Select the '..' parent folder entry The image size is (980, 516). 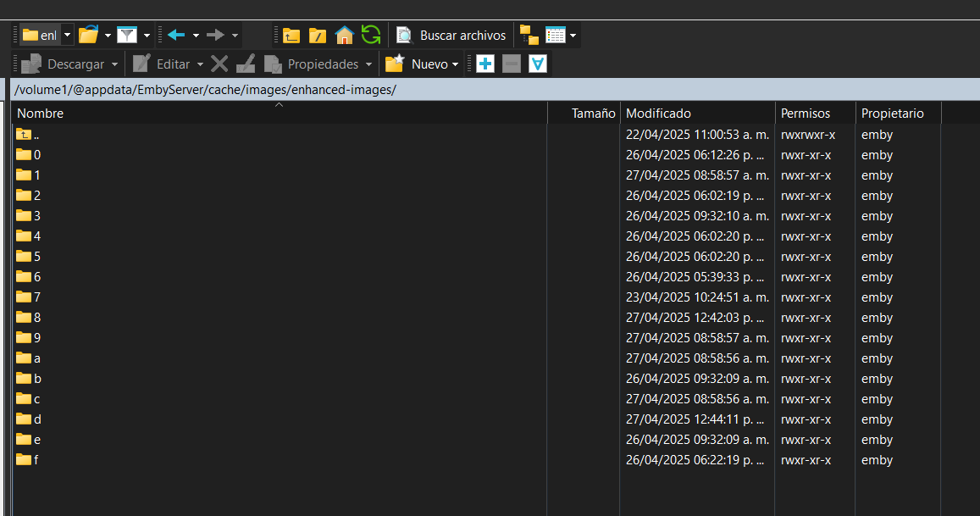[36, 135]
